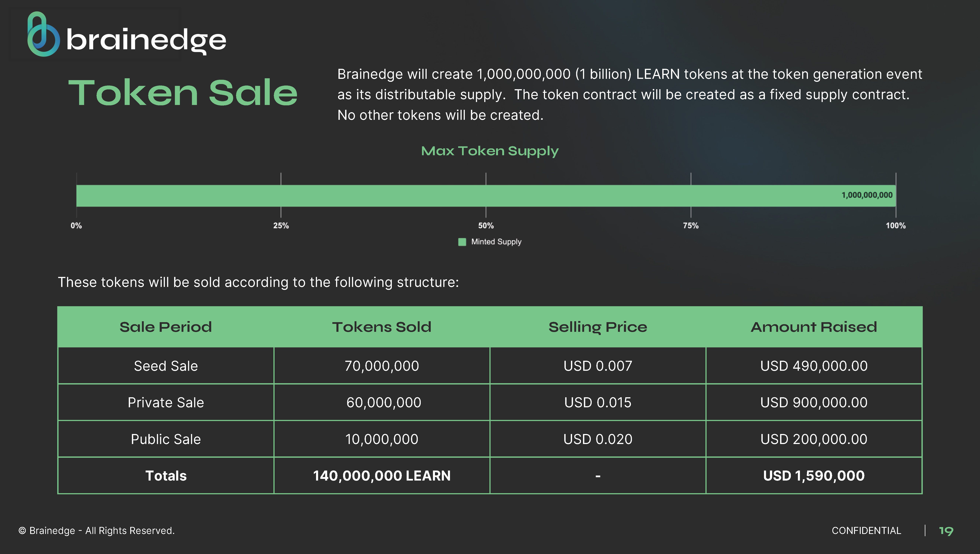Click the 1,000,000,000 bar value label
The image size is (980, 554).
(867, 195)
